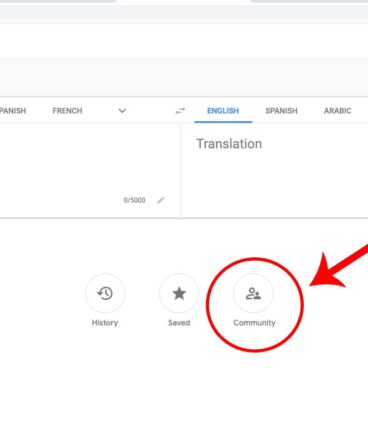
Task: Open the Saved star icon
Action: pos(179,293)
